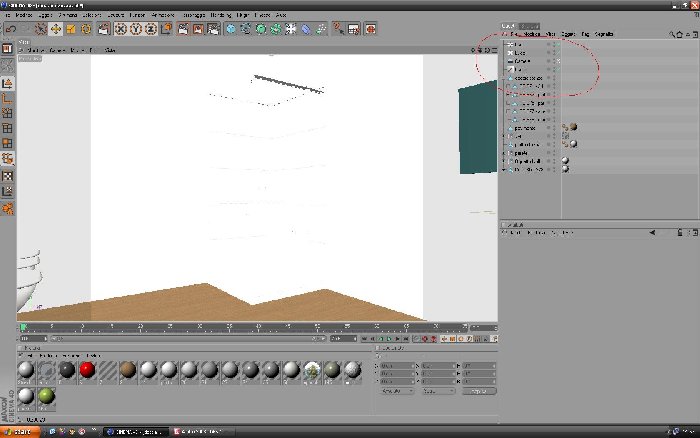The width and height of the screenshot is (700, 438).
Task: Toggle the X axis lock
Action: [x=121, y=29]
